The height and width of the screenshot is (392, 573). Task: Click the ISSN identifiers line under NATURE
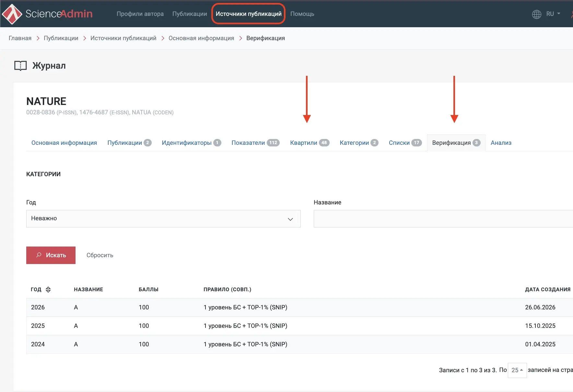point(100,112)
